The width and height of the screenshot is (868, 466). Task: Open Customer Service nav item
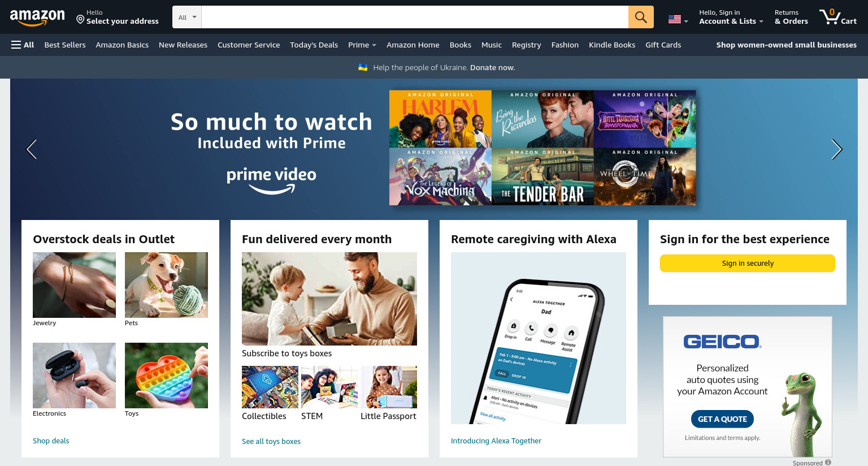[249, 45]
